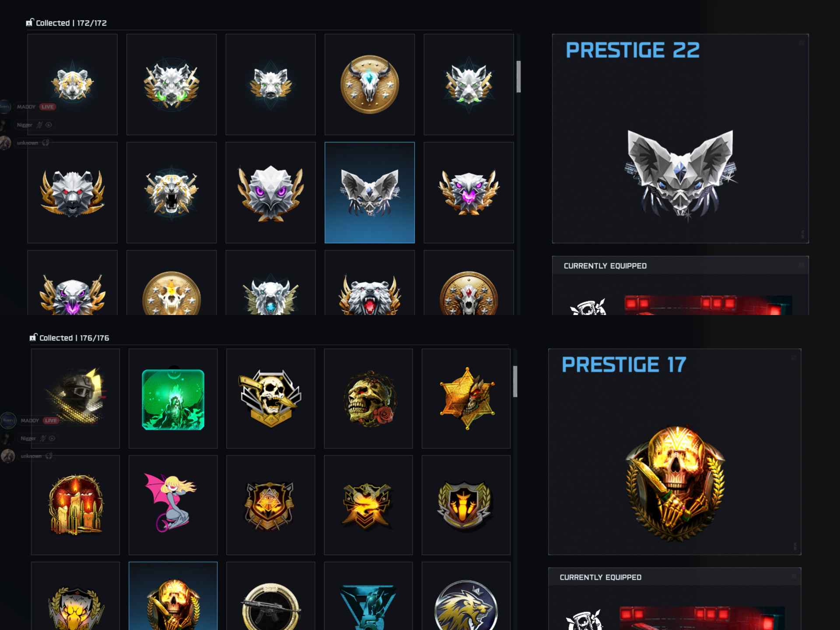Viewport: 840px width, 630px height.
Task: Click the lower emblem list scrollbar
Action: pyautogui.click(x=515, y=381)
